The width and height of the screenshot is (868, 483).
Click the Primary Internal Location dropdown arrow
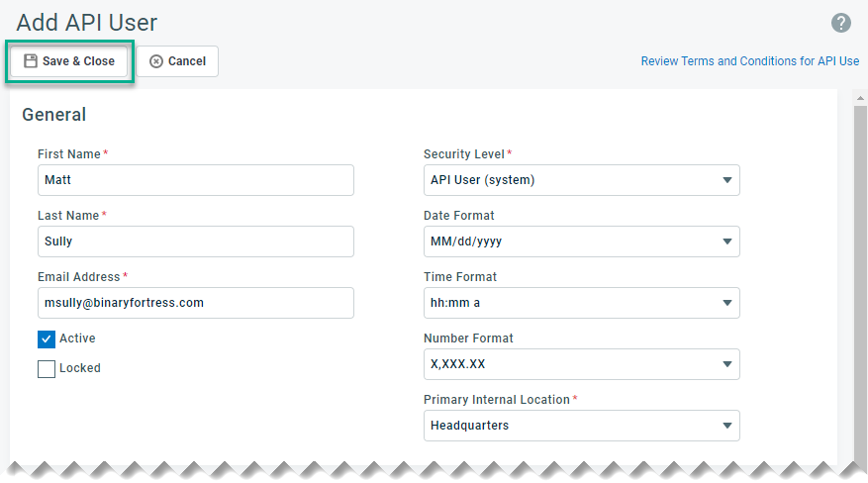(x=726, y=426)
